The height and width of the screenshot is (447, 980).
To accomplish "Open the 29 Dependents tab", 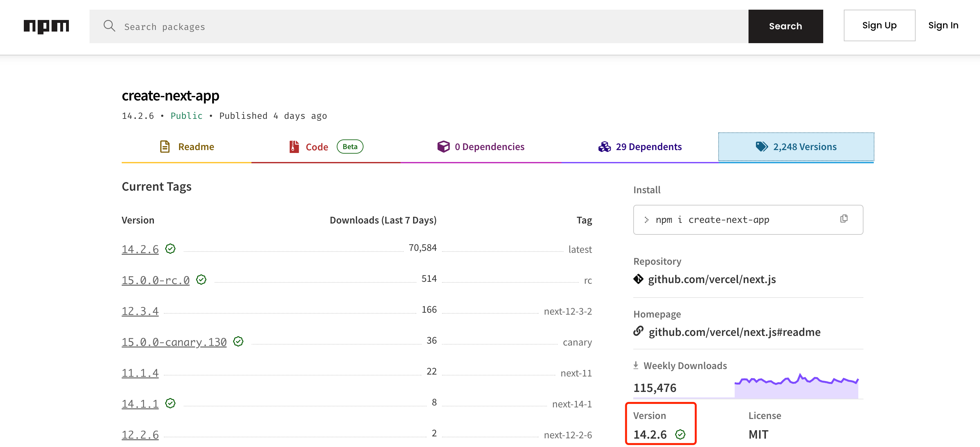I will [639, 147].
